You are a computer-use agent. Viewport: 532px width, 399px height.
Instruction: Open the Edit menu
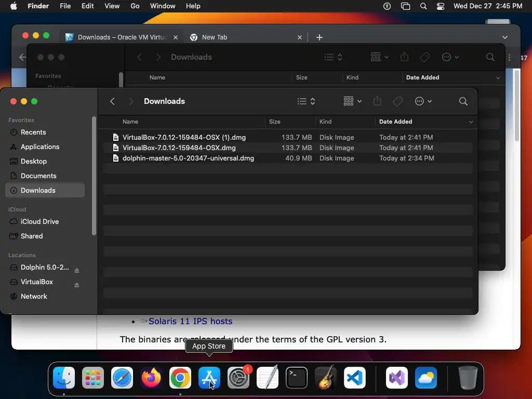click(87, 6)
